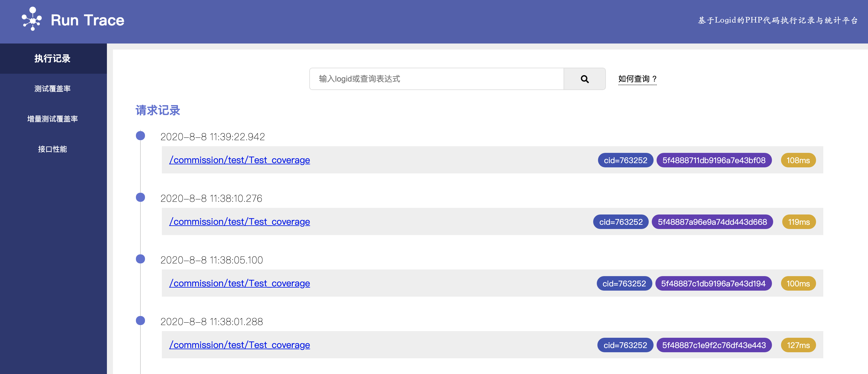Image resolution: width=868 pixels, height=374 pixels.
Task: Click logid badge 5f48887a96e9a74dd443d668
Action: [712, 222]
